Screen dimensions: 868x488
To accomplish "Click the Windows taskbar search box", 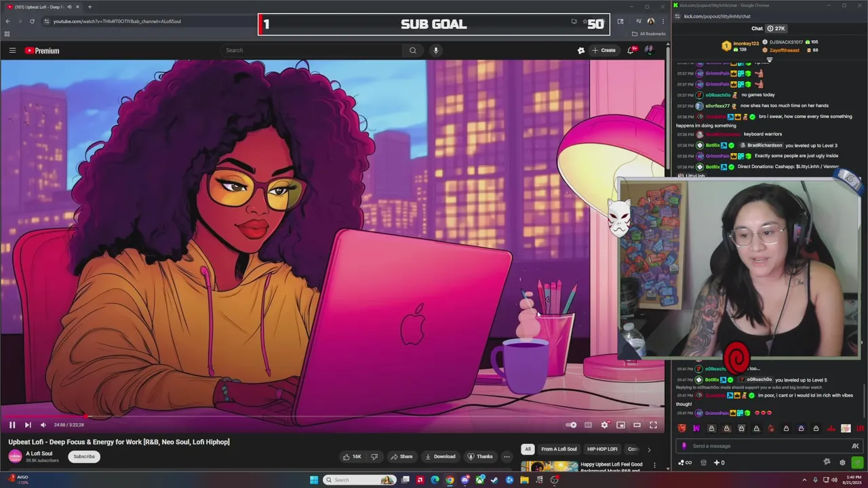I will point(359,480).
